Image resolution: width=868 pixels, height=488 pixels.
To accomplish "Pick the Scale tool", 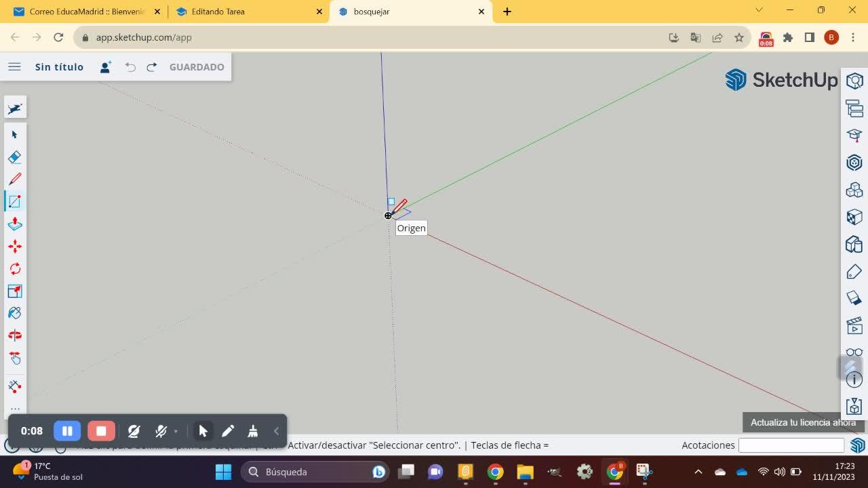I will pos(15,291).
